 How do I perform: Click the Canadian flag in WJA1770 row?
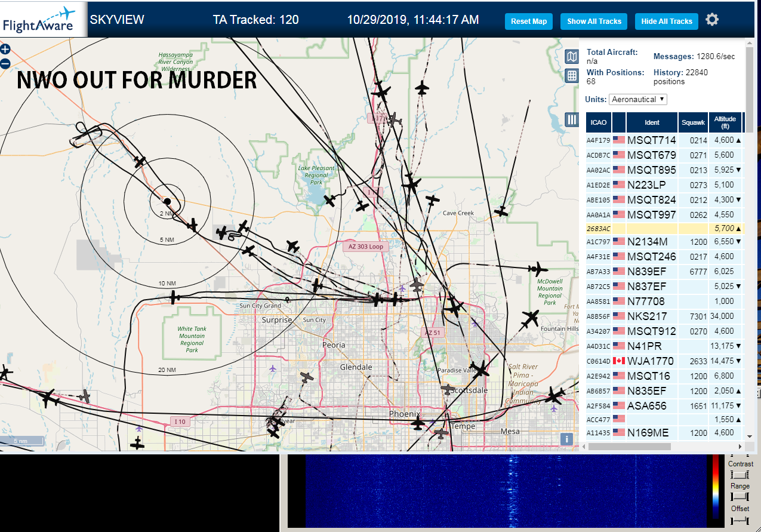point(618,361)
